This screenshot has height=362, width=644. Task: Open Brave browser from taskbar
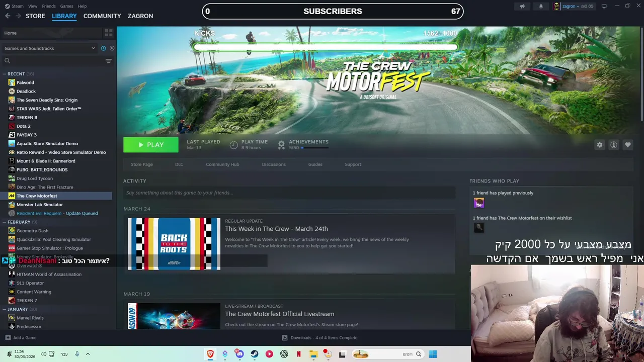210,354
